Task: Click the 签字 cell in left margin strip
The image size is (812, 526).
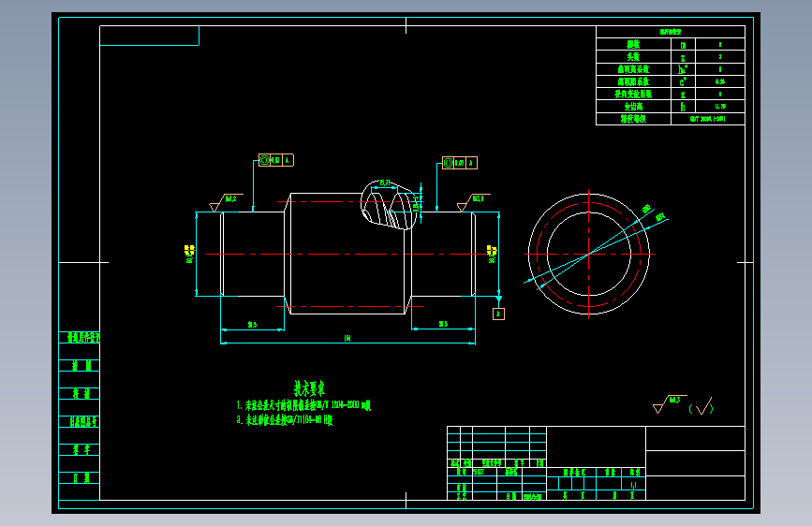Action: point(80,450)
